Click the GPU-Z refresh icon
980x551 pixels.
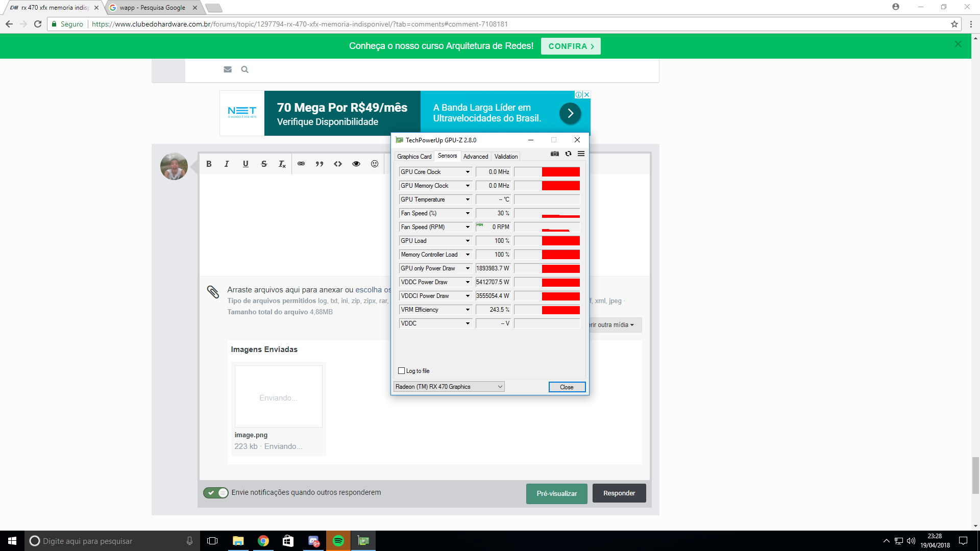568,154
